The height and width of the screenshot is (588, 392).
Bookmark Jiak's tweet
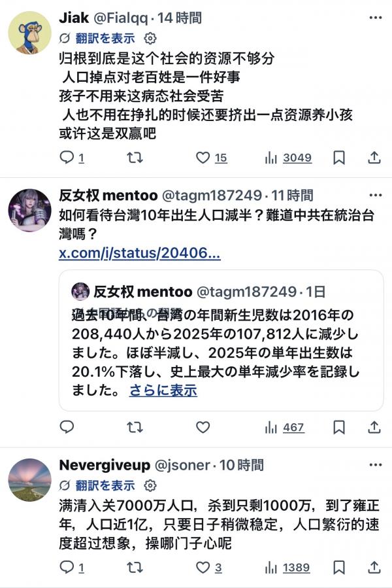339,158
